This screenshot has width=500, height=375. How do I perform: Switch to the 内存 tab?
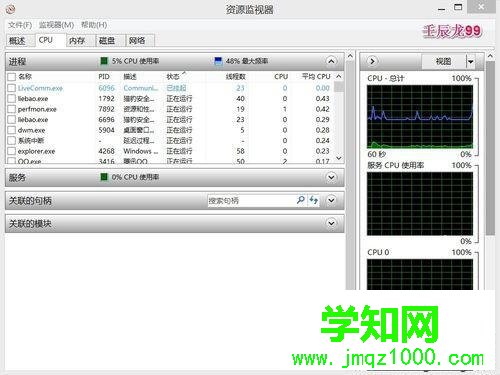(80, 41)
